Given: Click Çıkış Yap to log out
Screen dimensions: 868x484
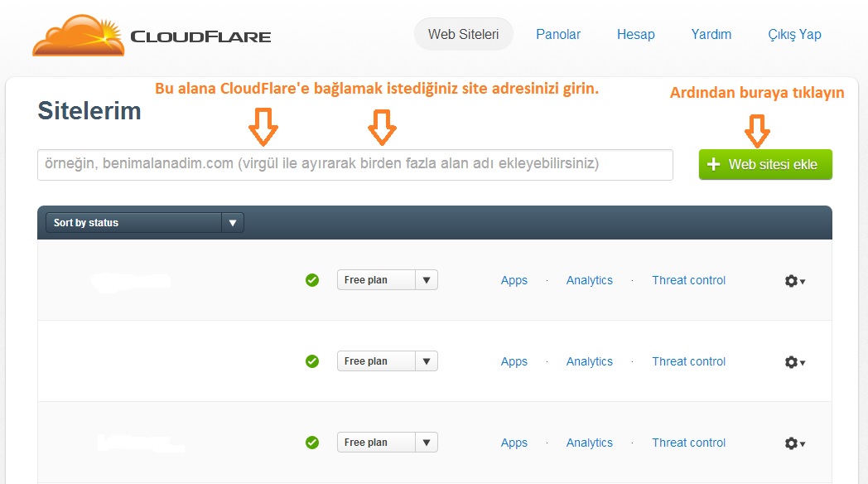Looking at the screenshot, I should pyautogui.click(x=794, y=34).
